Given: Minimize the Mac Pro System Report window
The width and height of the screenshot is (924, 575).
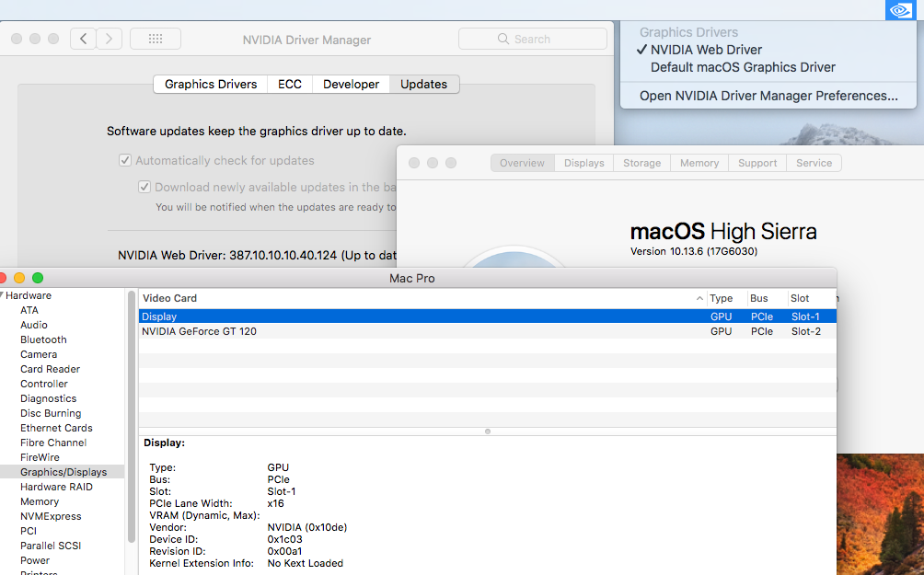Looking at the screenshot, I should (19, 278).
